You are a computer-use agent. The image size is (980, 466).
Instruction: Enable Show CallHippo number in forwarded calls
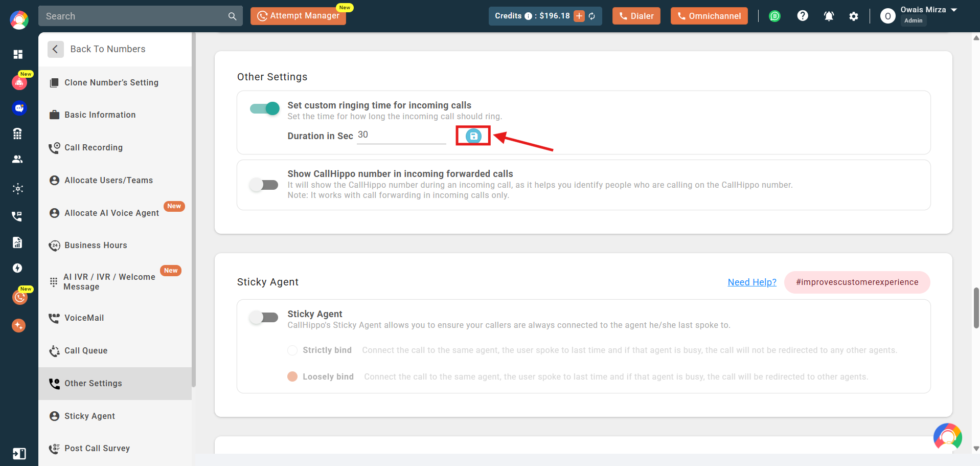(x=264, y=185)
